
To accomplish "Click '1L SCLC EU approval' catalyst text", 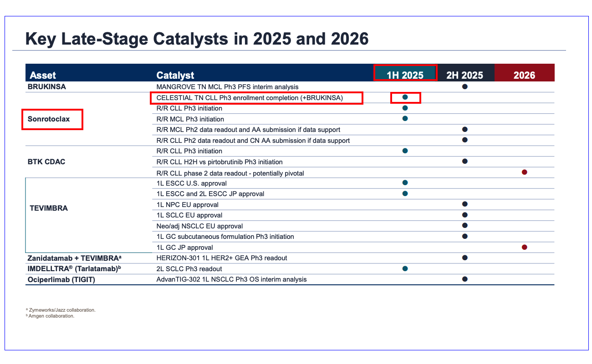I will pos(189,215).
